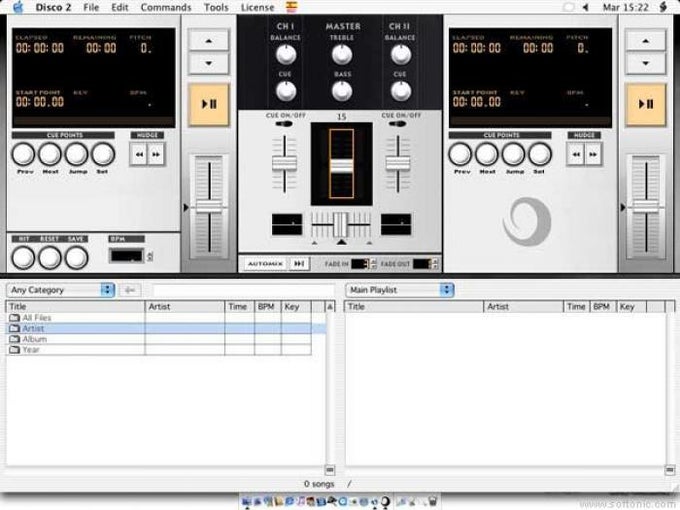Click left deck Prev cue point button

point(23,154)
